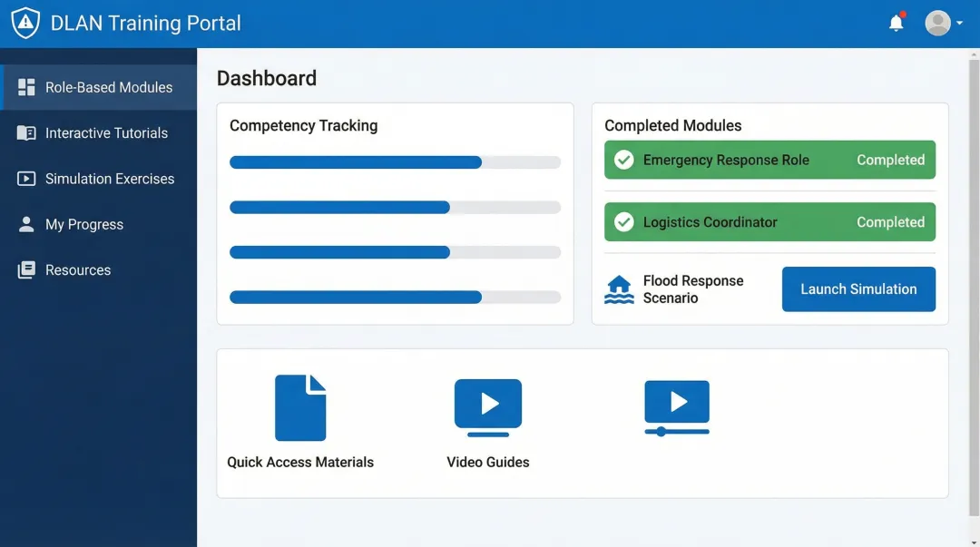Click the Role-Based Modules grid icon
This screenshot has height=547, width=980.
[x=26, y=87]
